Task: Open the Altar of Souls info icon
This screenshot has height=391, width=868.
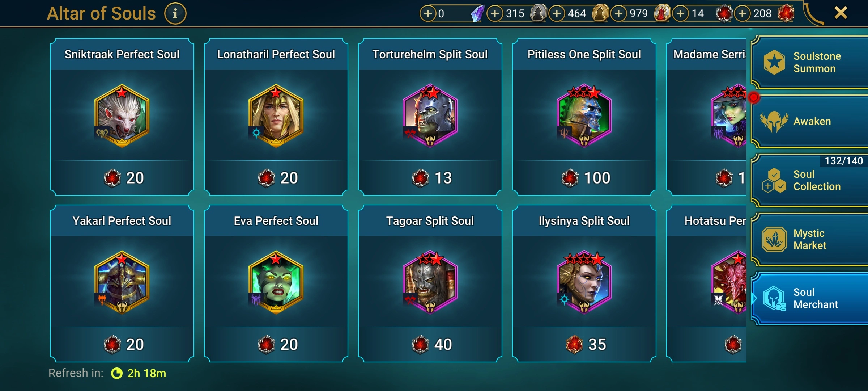Action: [175, 14]
